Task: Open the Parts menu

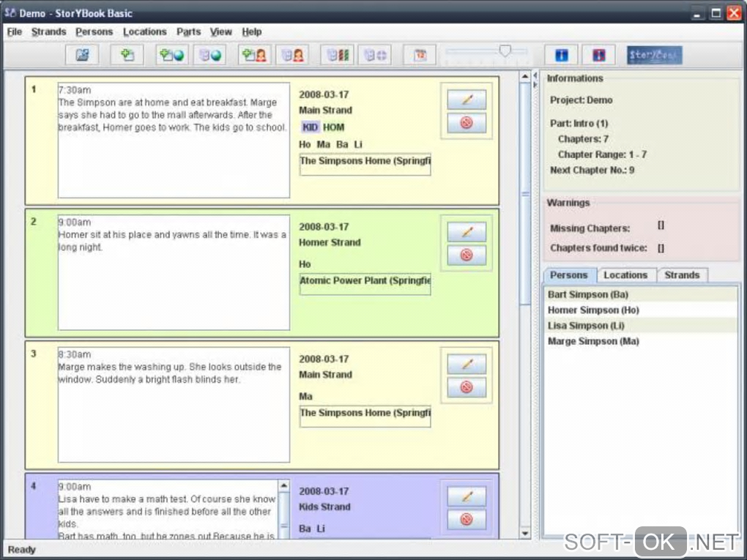Action: (x=189, y=32)
